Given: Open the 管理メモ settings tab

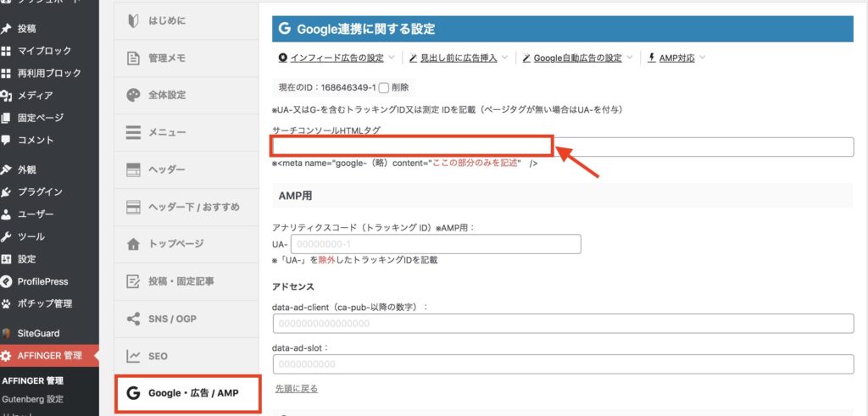Looking at the screenshot, I should [186, 58].
